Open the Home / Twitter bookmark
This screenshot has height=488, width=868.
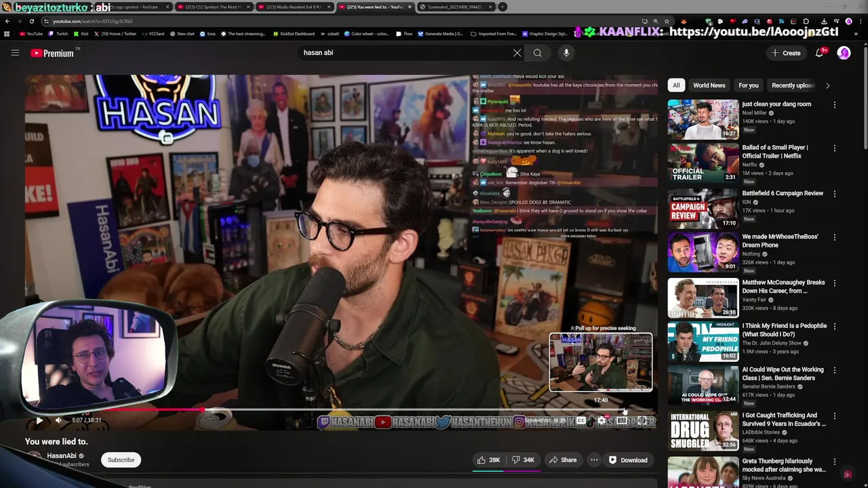coord(115,33)
